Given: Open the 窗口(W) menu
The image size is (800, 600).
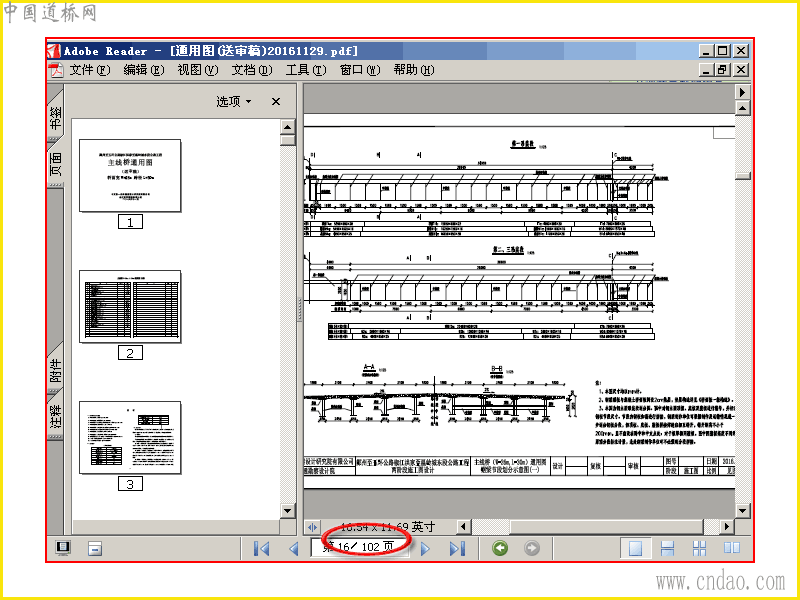Looking at the screenshot, I should 360,70.
